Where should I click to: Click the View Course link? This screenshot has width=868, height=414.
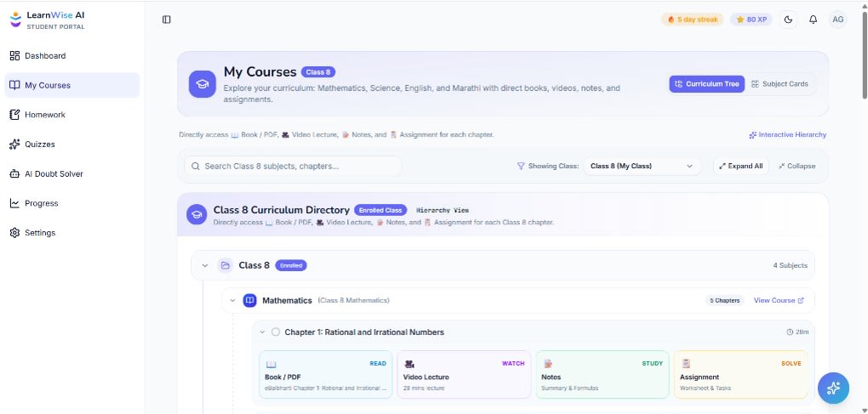click(779, 300)
